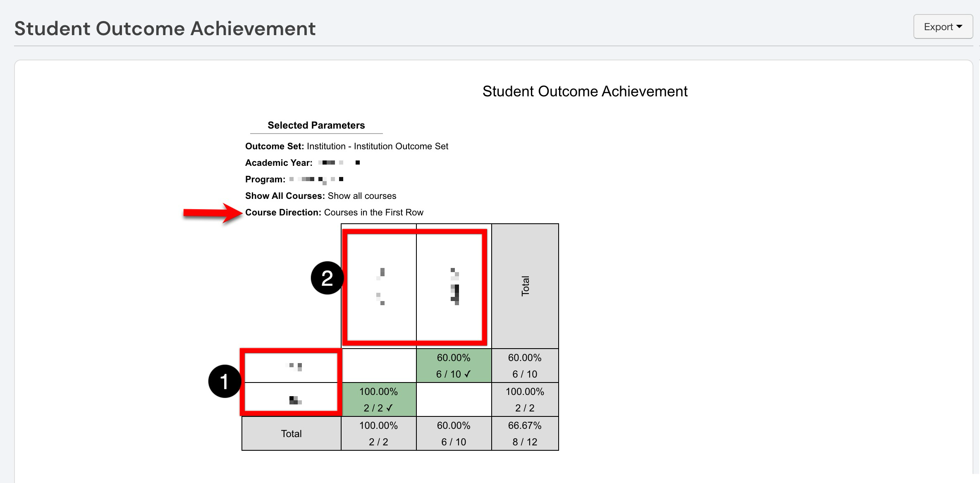
Task: Click the Total row header label
Action: click(x=292, y=433)
